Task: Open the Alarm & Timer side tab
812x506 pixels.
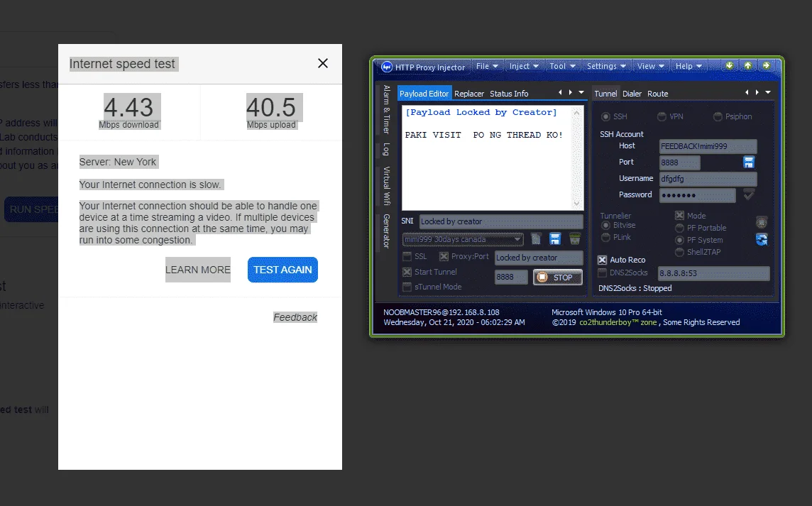Action: [386, 110]
